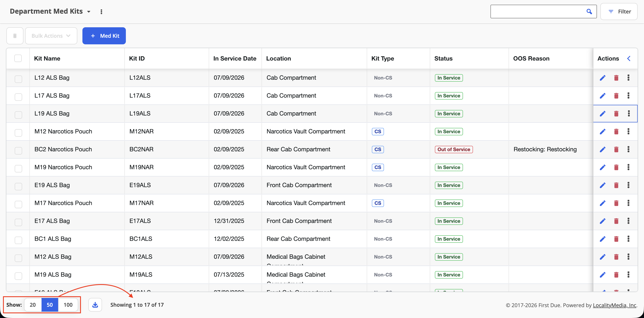Check the BC1 ALS Bag row checkbox

click(x=18, y=240)
